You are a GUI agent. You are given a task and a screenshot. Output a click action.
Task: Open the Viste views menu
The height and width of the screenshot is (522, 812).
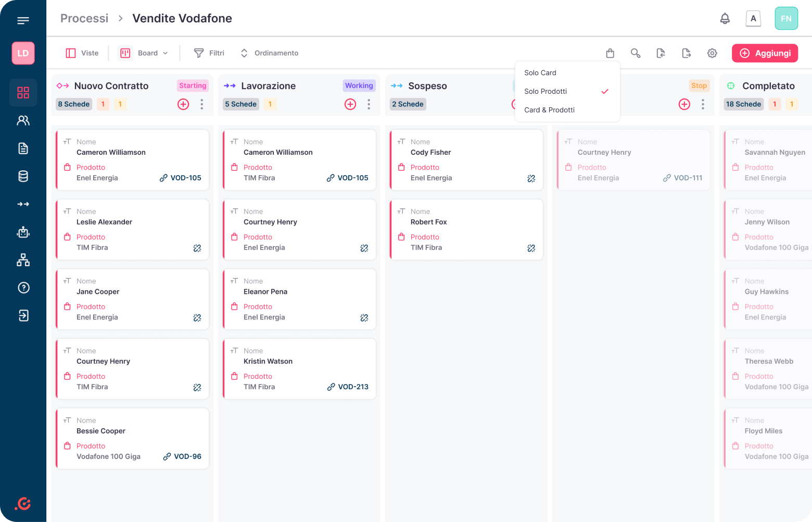[x=82, y=53]
